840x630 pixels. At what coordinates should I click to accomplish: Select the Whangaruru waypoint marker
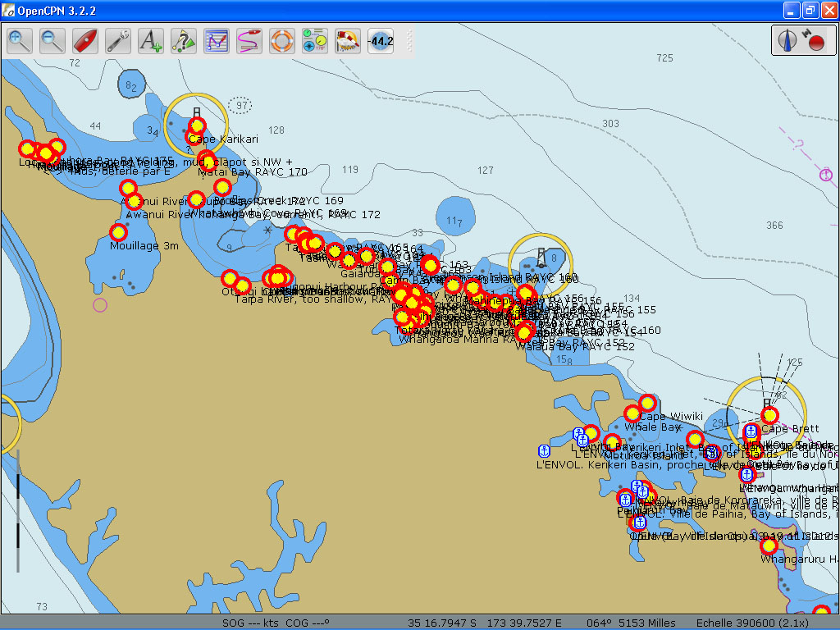click(769, 546)
